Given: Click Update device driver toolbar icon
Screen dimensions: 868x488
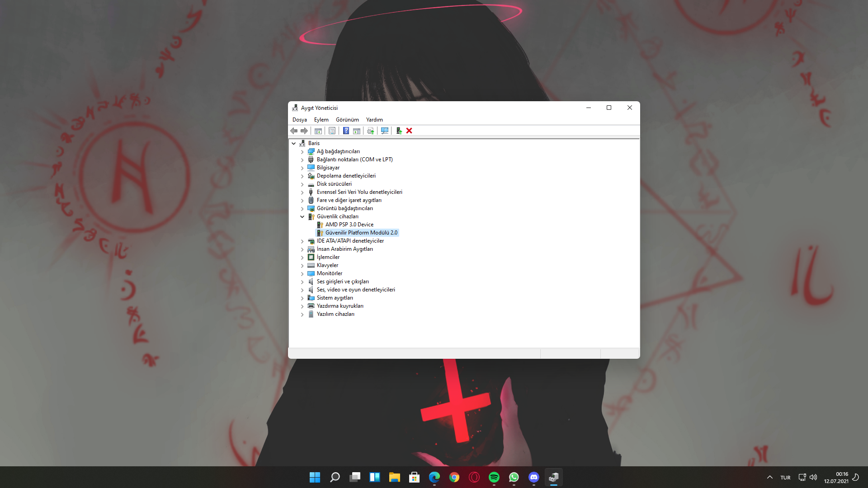Looking at the screenshot, I should point(370,131).
